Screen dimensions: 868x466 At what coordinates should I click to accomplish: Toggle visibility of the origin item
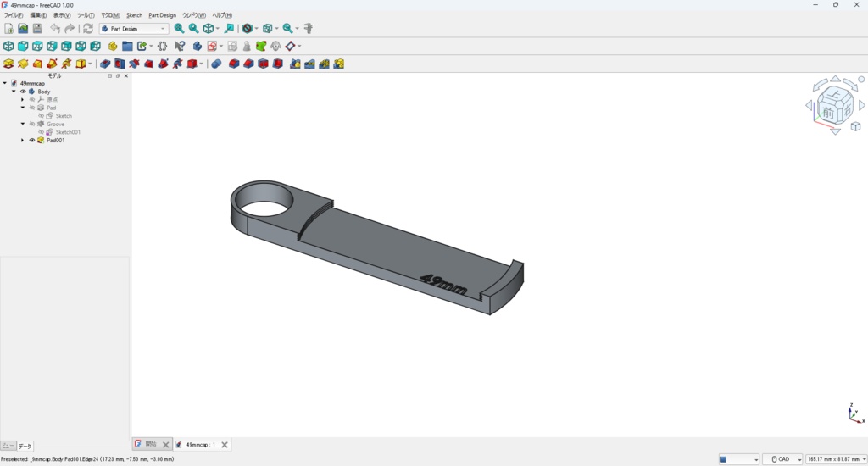pyautogui.click(x=32, y=100)
